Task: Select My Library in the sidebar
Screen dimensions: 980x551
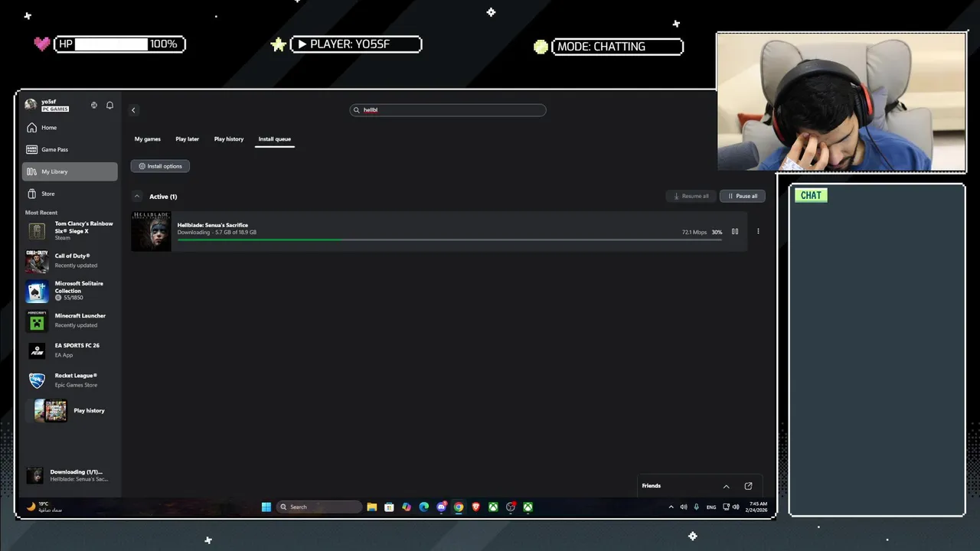Action: click(x=70, y=171)
